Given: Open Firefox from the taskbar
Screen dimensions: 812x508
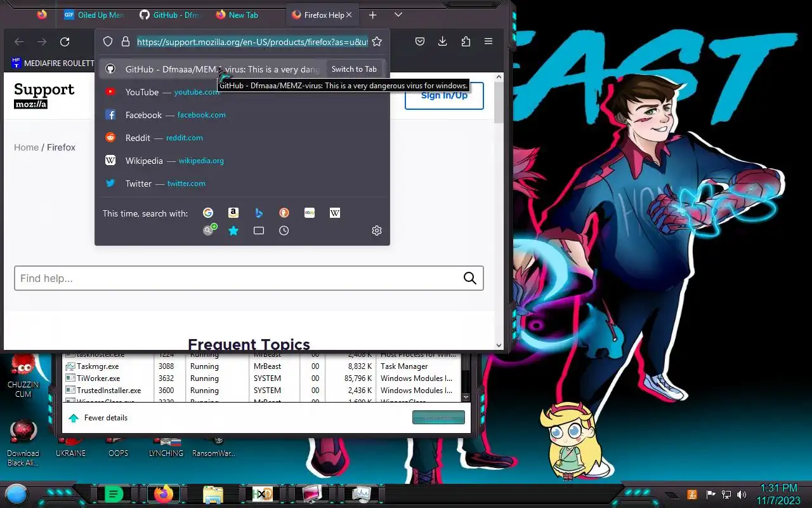Looking at the screenshot, I should (164, 494).
